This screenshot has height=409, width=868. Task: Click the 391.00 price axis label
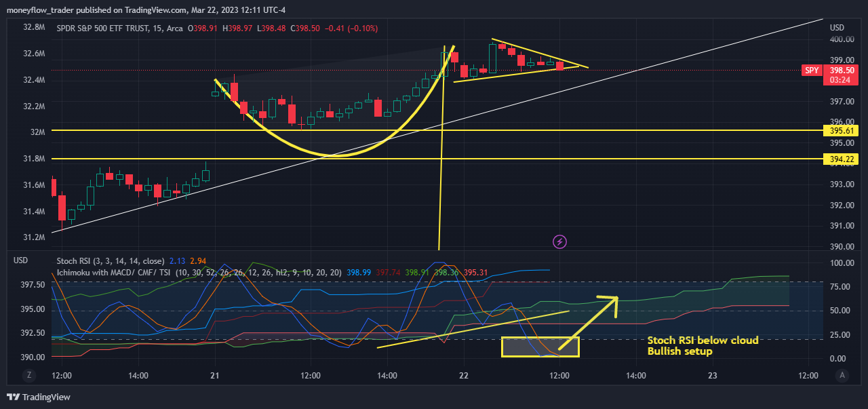[x=842, y=226]
